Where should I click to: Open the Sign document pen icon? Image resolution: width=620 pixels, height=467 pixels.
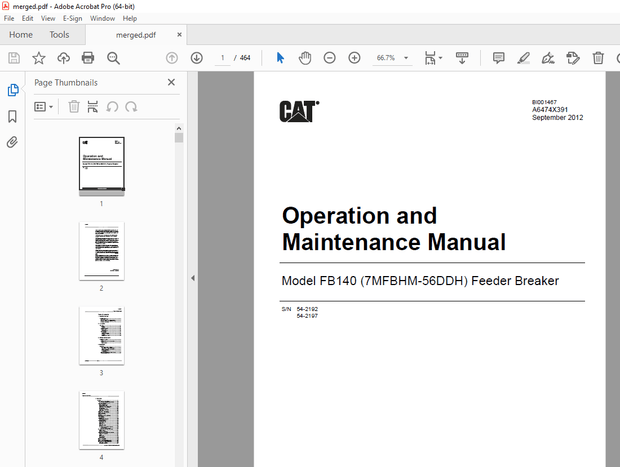coord(548,58)
